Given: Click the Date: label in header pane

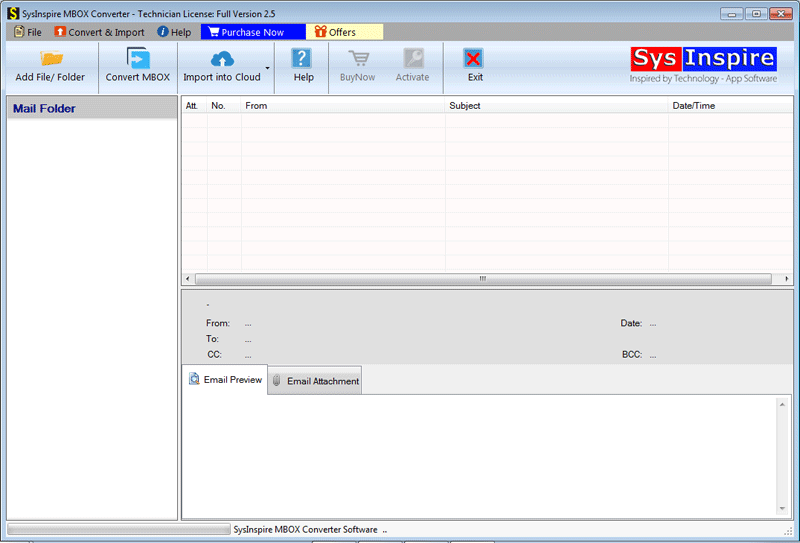Looking at the screenshot, I should 631,323.
